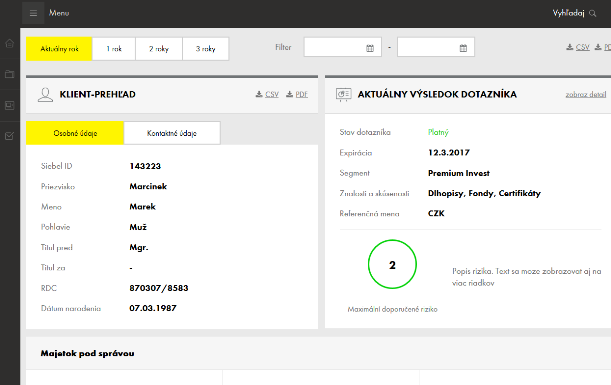Click Siebel ID value 143223
611x385 pixels.
click(145, 166)
